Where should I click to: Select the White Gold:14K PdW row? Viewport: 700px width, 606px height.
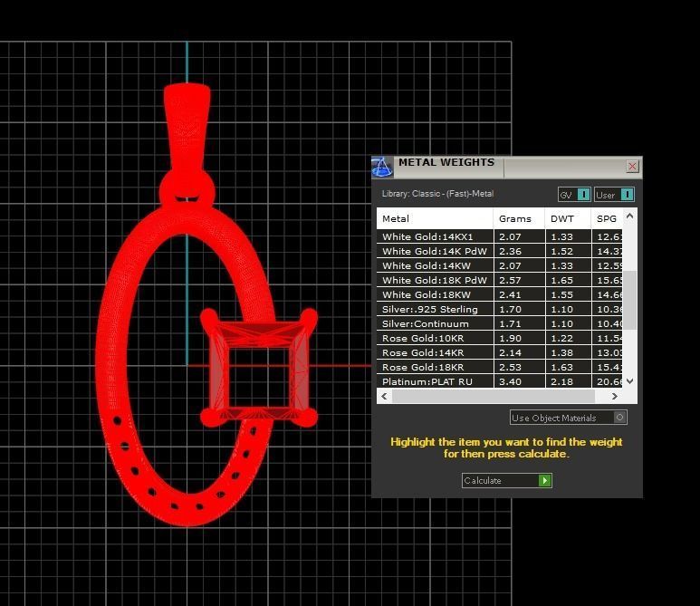(500, 251)
